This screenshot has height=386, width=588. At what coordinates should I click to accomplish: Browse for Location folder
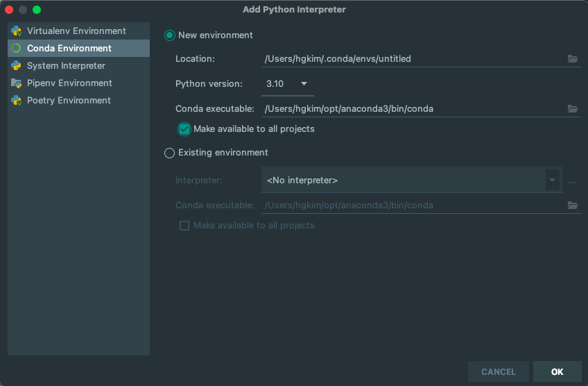coord(573,59)
